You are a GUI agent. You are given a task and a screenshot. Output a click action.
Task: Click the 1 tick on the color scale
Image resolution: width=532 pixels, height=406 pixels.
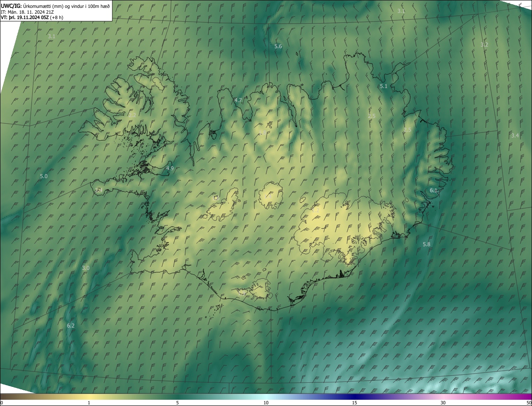tap(89, 403)
